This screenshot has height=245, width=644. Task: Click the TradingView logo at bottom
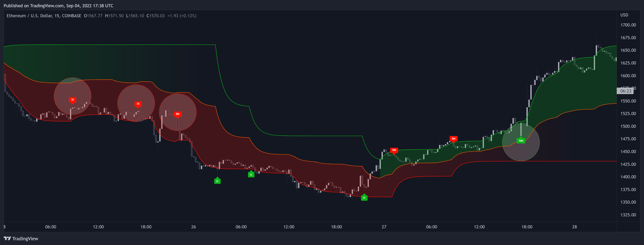point(21,239)
